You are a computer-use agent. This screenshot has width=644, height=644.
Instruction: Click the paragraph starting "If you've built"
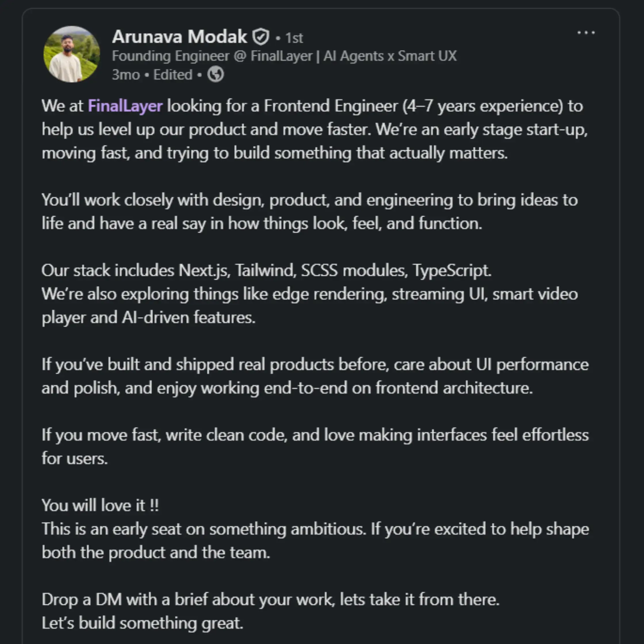pyautogui.click(x=315, y=376)
